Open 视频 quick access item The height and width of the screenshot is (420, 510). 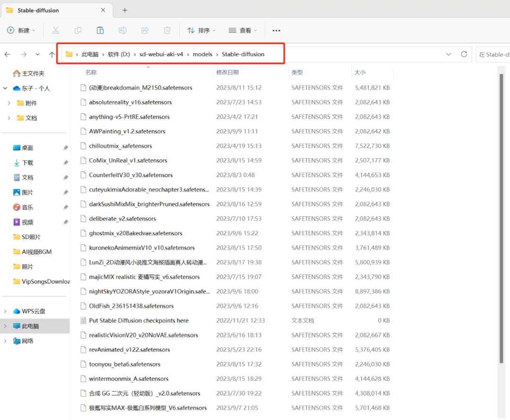pyautogui.click(x=23, y=222)
